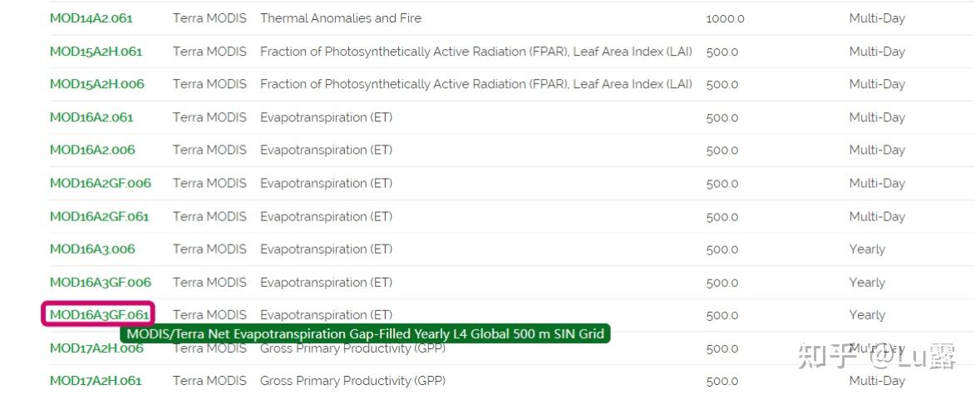
Task: Open the MOD14A2.061 product link
Action: [x=91, y=18]
